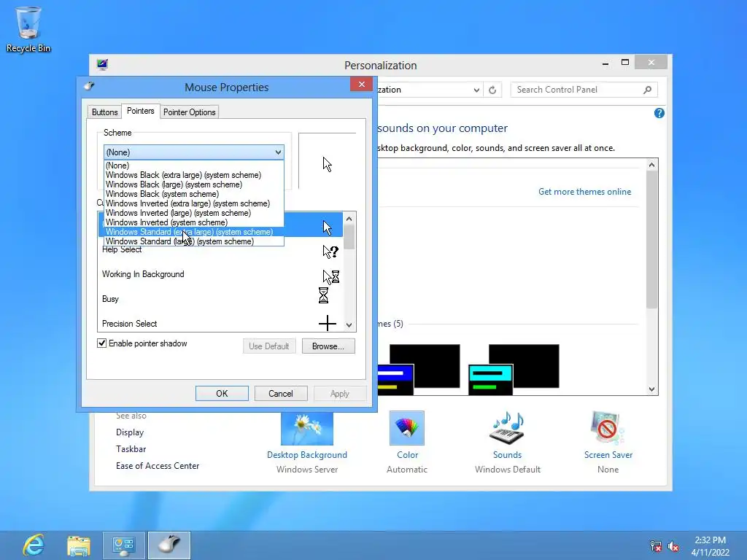Open the network status tray icon
The image size is (747, 560).
pyautogui.click(x=656, y=546)
